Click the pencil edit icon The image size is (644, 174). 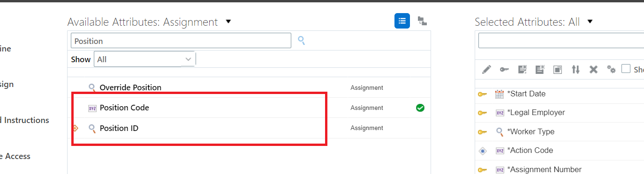(486, 69)
